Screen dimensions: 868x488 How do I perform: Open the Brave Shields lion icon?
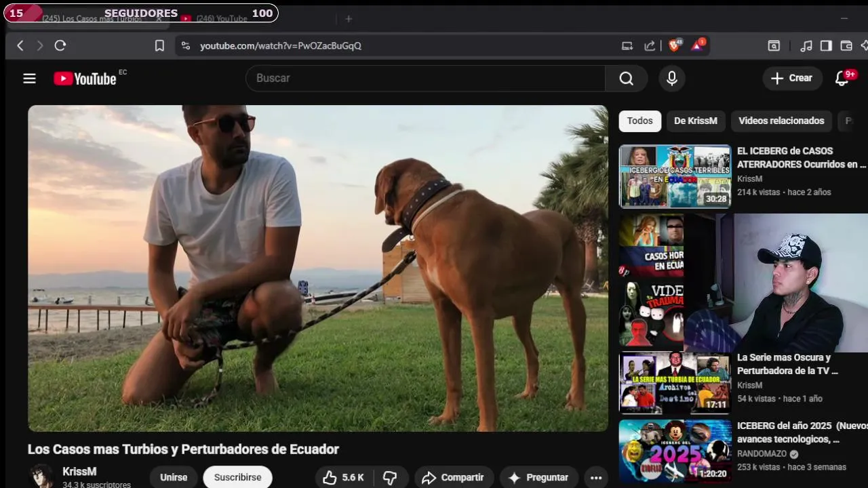coord(675,45)
